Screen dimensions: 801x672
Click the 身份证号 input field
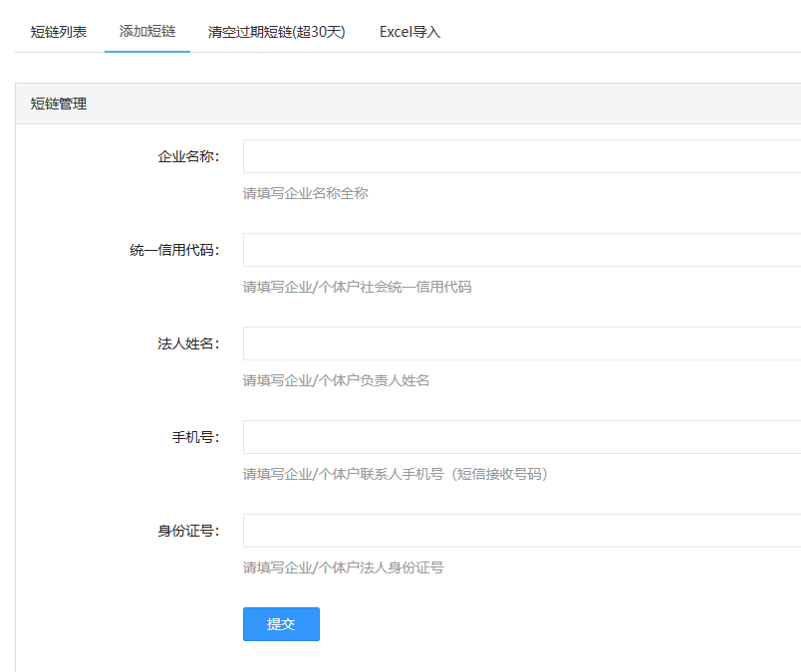point(522,531)
